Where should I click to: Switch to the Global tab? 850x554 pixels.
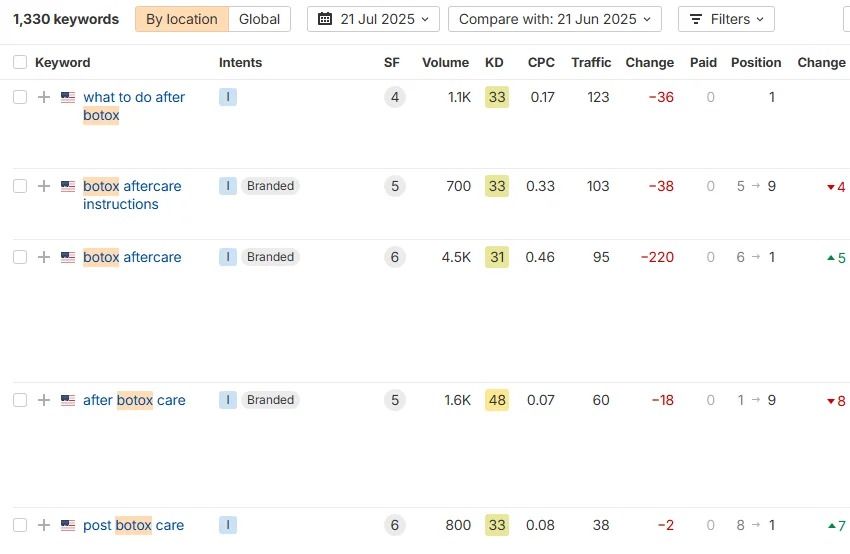(259, 19)
